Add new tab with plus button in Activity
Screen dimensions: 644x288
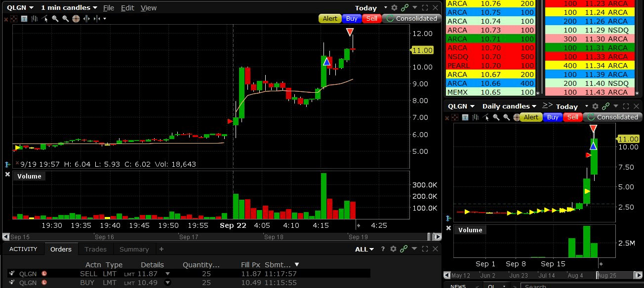pyautogui.click(x=161, y=249)
